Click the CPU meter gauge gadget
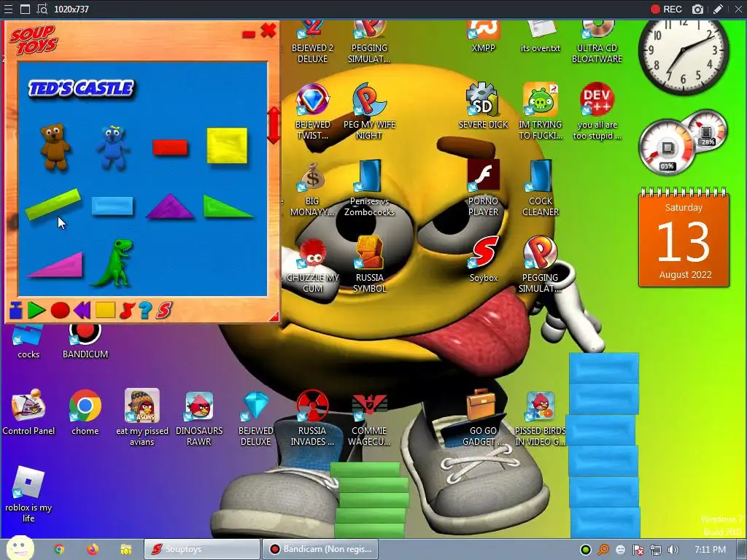This screenshot has height=560, width=747. tap(667, 147)
